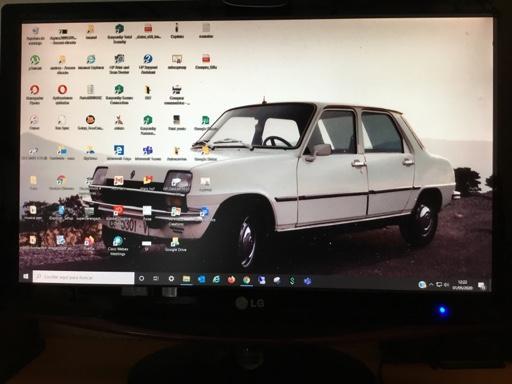Viewport: 512px width, 384px height.
Task: Launch Internet Explorer from the taskbar
Action: pos(216,280)
